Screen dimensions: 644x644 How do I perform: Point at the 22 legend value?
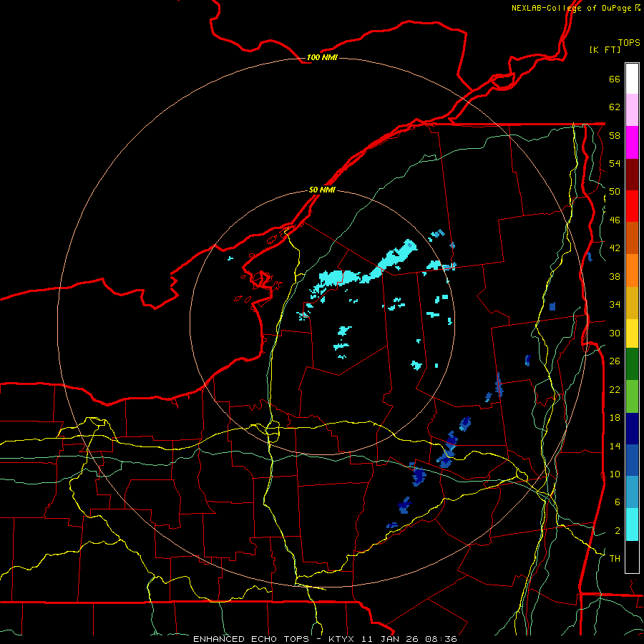(615, 389)
